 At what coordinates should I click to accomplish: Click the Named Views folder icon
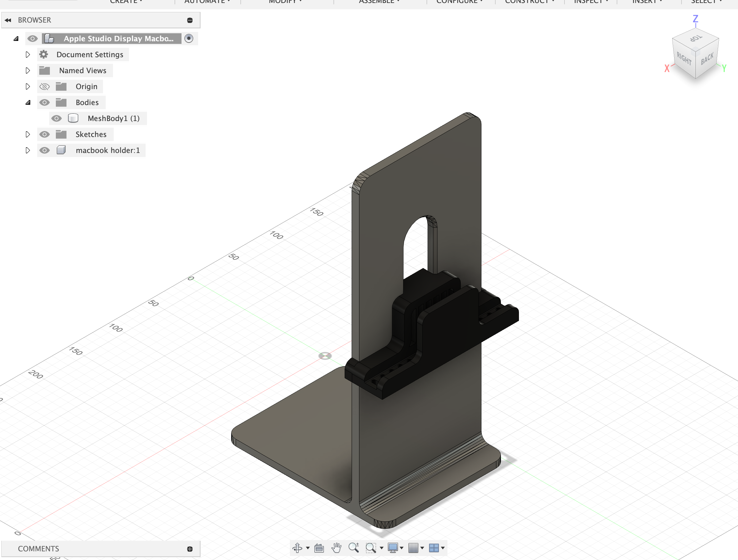pos(44,70)
